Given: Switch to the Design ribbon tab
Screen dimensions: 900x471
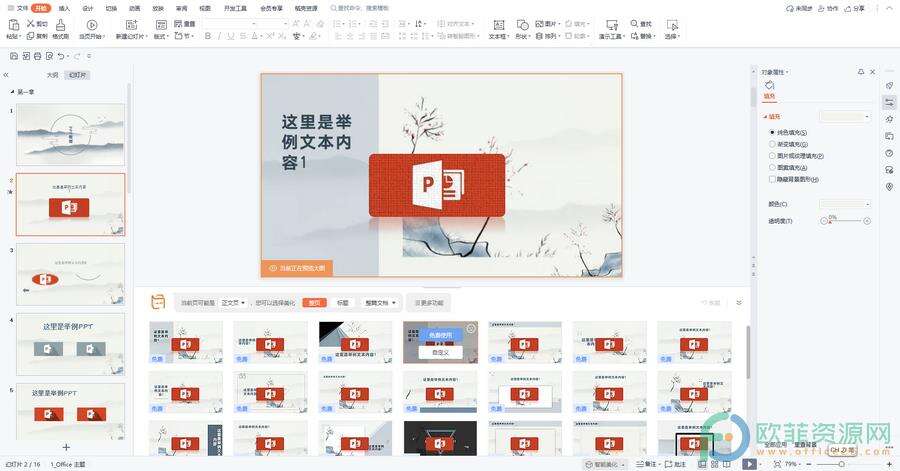Looking at the screenshot, I should [x=88, y=9].
